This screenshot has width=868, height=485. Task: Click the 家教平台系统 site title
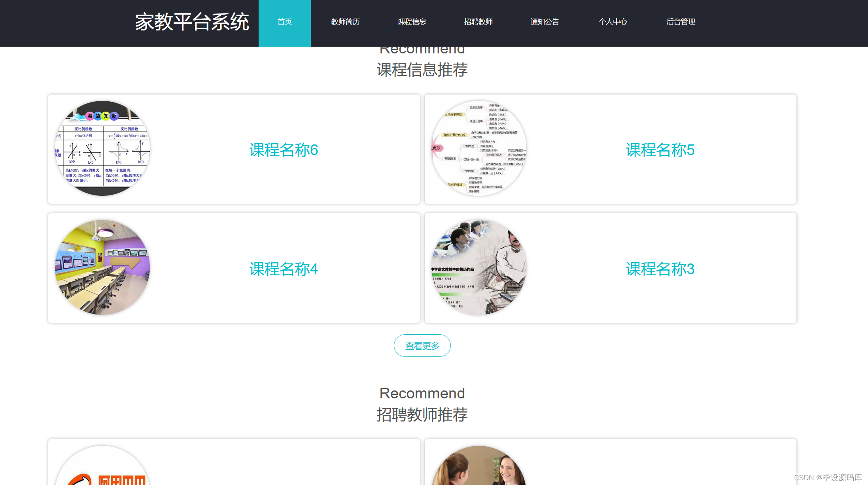pos(192,22)
